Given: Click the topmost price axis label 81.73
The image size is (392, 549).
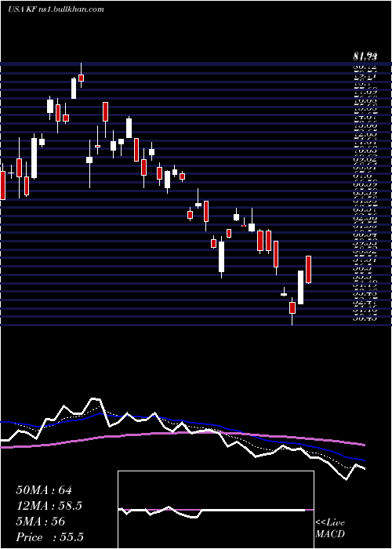Looking at the screenshot, I should point(365,56).
